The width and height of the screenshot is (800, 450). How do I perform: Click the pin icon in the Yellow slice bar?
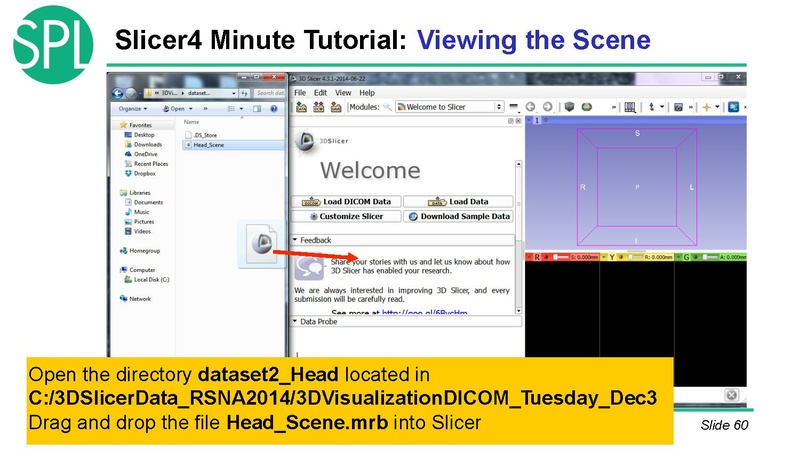(x=604, y=257)
